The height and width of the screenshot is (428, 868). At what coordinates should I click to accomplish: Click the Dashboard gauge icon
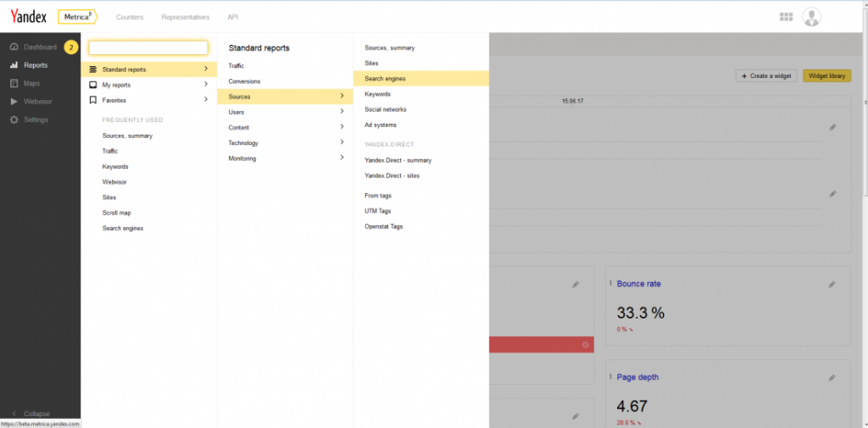[x=14, y=47]
